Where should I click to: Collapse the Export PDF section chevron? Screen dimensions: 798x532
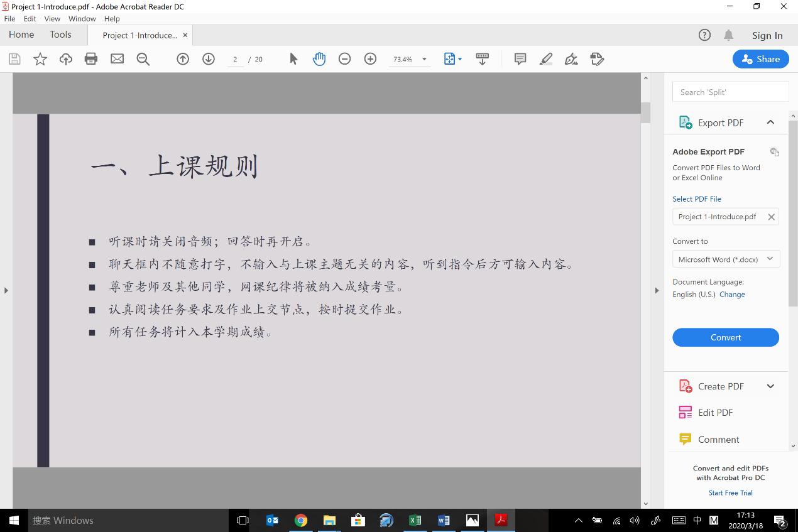(x=770, y=122)
